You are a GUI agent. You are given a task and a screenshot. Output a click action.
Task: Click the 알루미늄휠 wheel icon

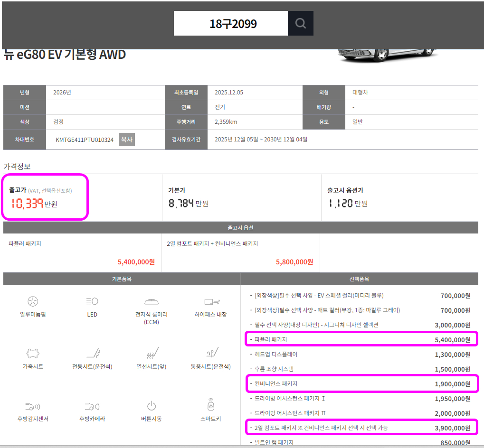click(33, 301)
